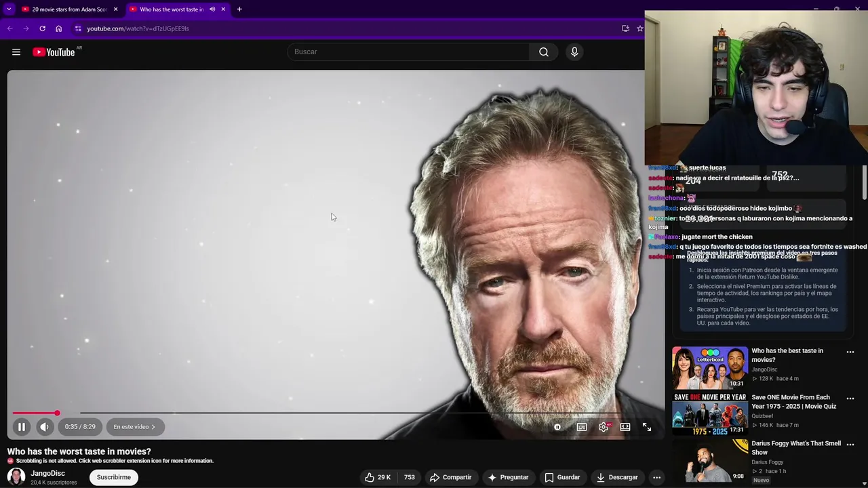Open the JangoDisc channel name link
Viewport: 868px width, 488px height.
click(47, 473)
